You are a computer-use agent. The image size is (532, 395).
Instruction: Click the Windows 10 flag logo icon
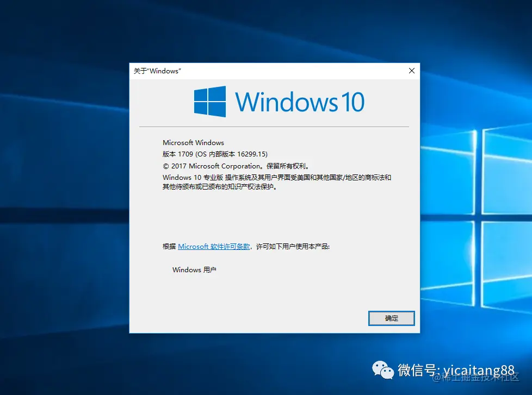click(211, 101)
